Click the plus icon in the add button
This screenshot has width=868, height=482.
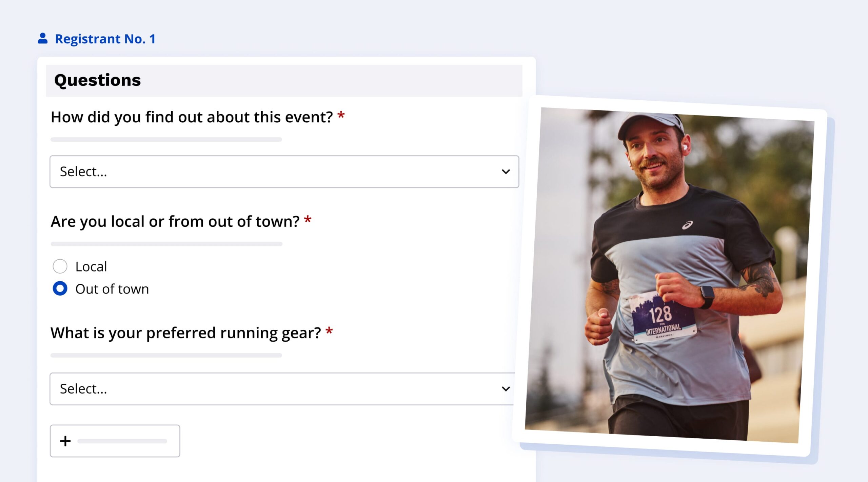point(65,441)
